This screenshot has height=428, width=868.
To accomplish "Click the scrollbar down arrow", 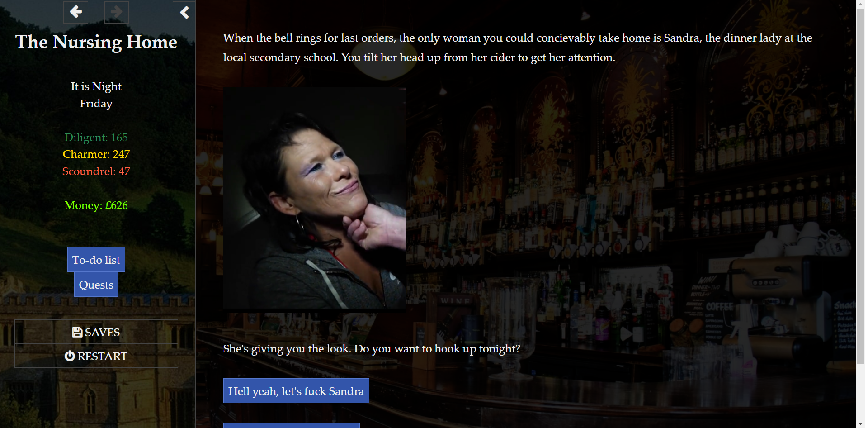I will 861,424.
